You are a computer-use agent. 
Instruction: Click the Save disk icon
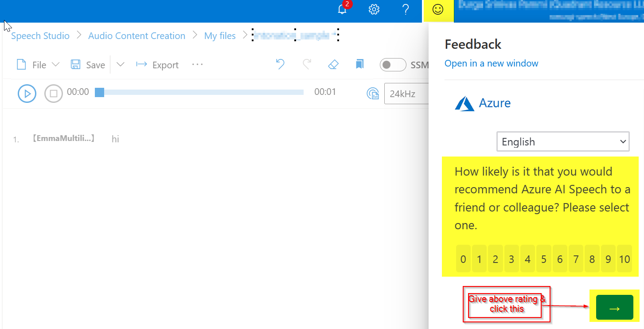pos(75,65)
